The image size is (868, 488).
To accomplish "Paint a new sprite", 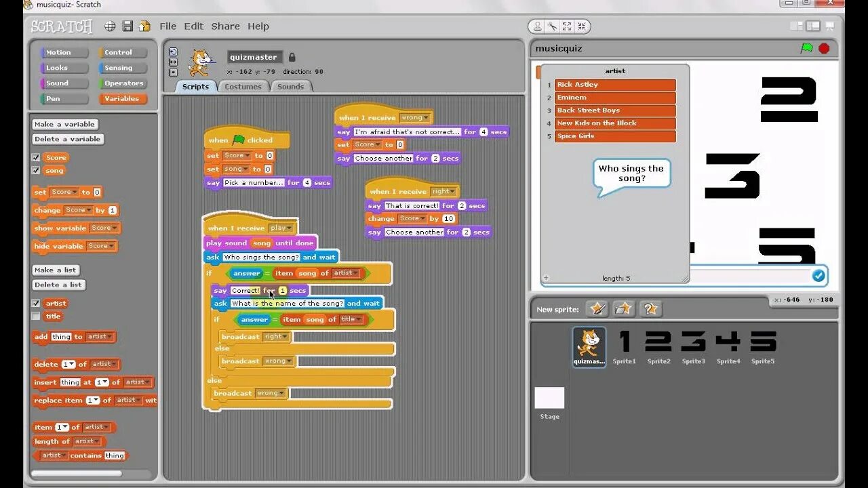I will pyautogui.click(x=597, y=309).
